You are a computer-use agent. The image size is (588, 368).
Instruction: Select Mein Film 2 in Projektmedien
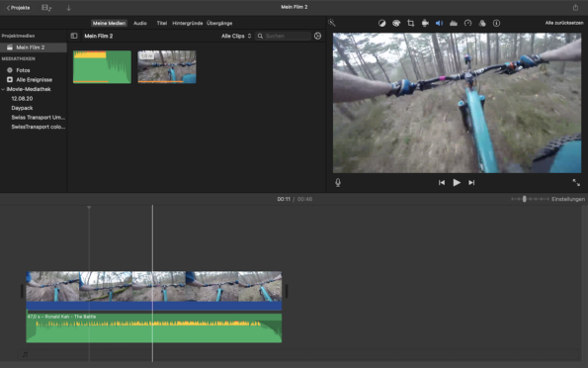[34, 47]
